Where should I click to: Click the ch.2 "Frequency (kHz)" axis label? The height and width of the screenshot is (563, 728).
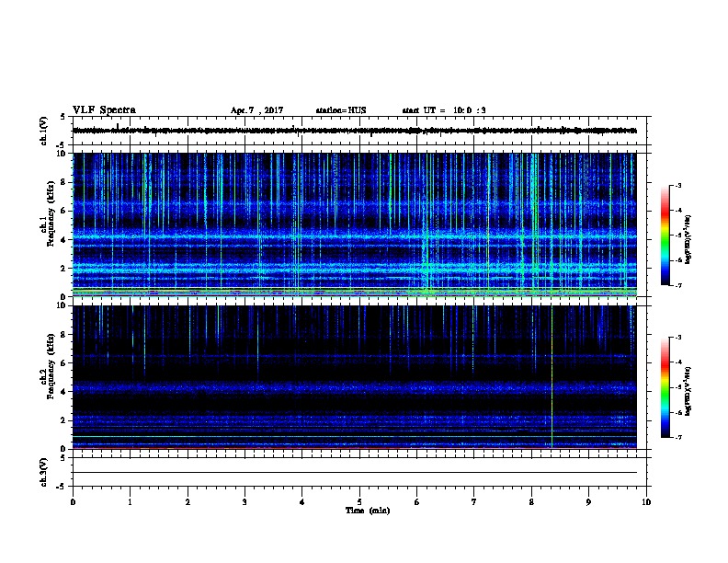click(51, 366)
